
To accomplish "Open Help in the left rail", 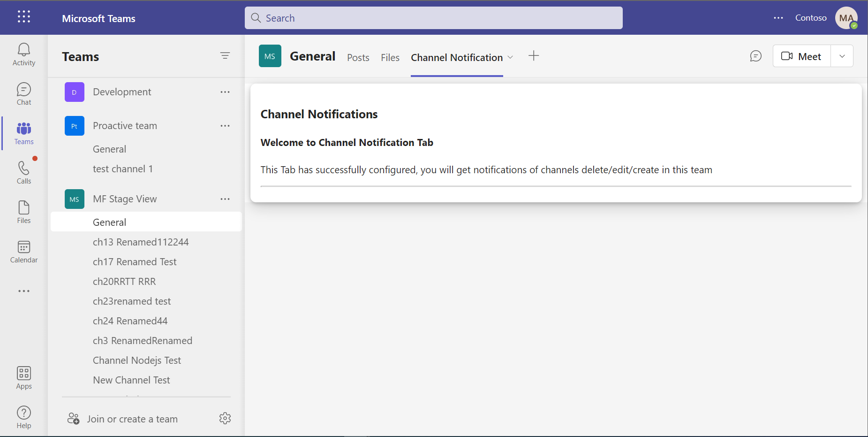I will tap(24, 417).
